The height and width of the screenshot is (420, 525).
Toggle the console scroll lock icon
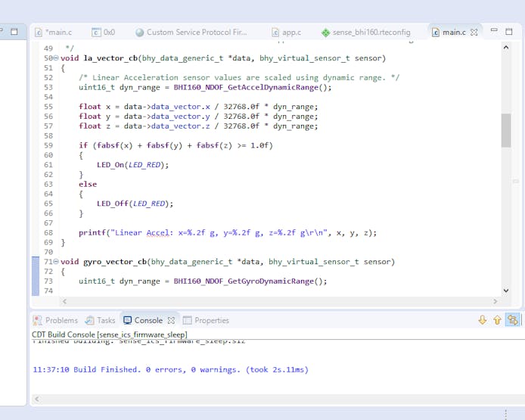(513, 320)
